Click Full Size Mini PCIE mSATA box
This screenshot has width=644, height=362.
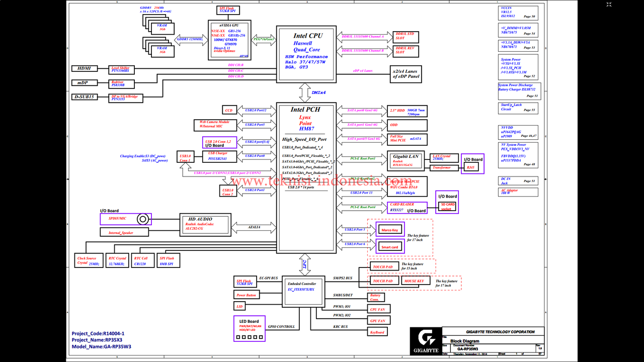408,139
